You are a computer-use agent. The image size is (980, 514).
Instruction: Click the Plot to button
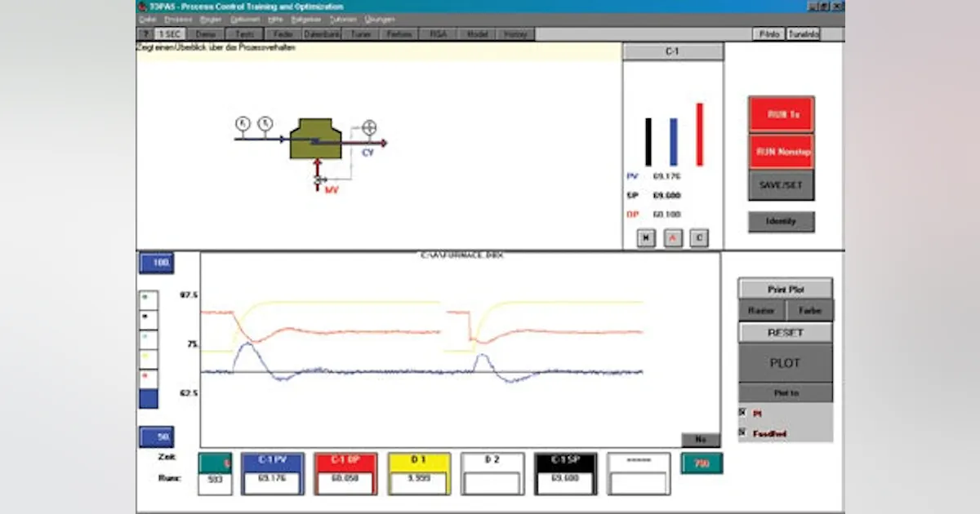(786, 392)
